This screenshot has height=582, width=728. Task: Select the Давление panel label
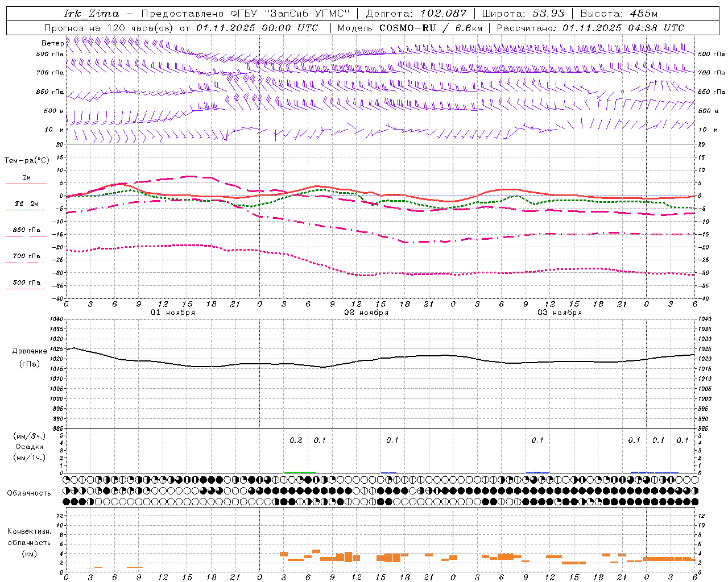tap(30, 351)
